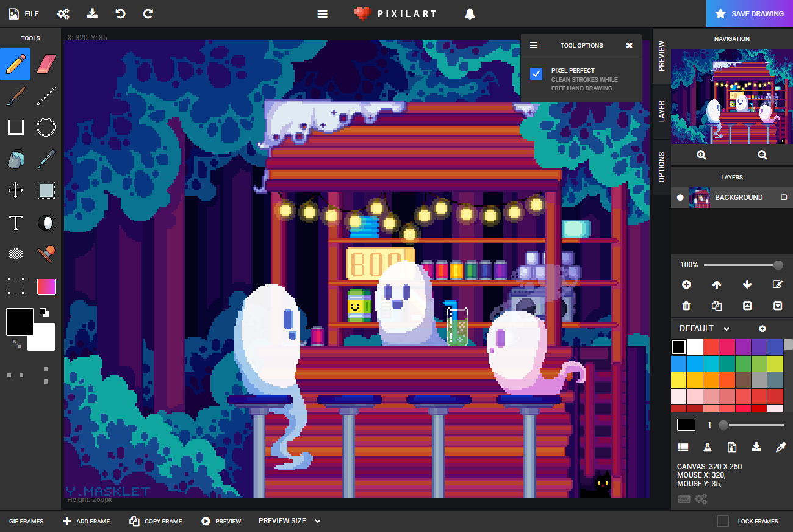Viewport: 793px width, 532px height.
Task: Pick the red swatch in palette
Action: tap(710, 347)
